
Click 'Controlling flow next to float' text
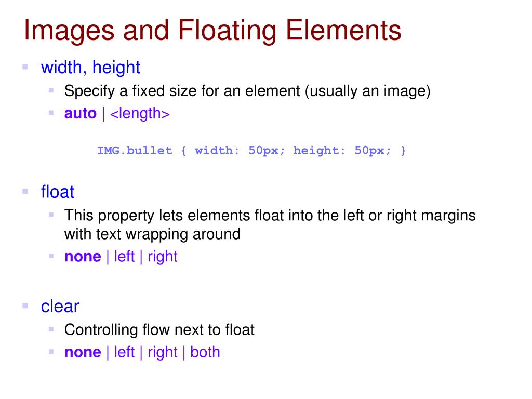click(159, 330)
